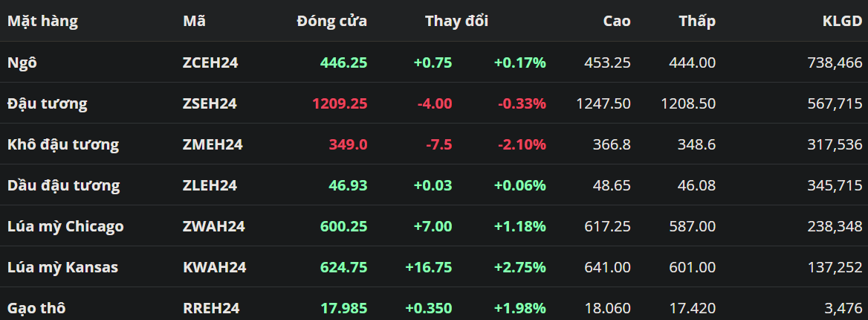868x320 pixels.
Task: Select the Đậu tương commodity name
Action: coord(47,103)
